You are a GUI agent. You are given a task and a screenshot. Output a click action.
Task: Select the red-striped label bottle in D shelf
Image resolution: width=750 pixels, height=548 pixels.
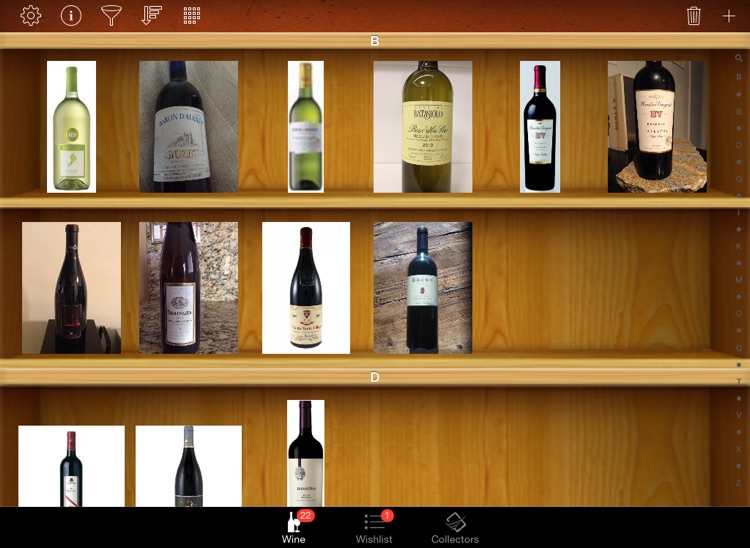71,466
